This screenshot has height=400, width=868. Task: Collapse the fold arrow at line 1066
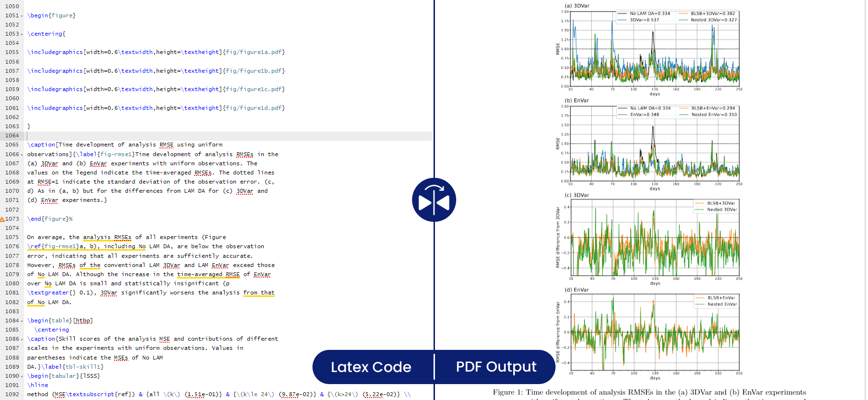click(22, 155)
